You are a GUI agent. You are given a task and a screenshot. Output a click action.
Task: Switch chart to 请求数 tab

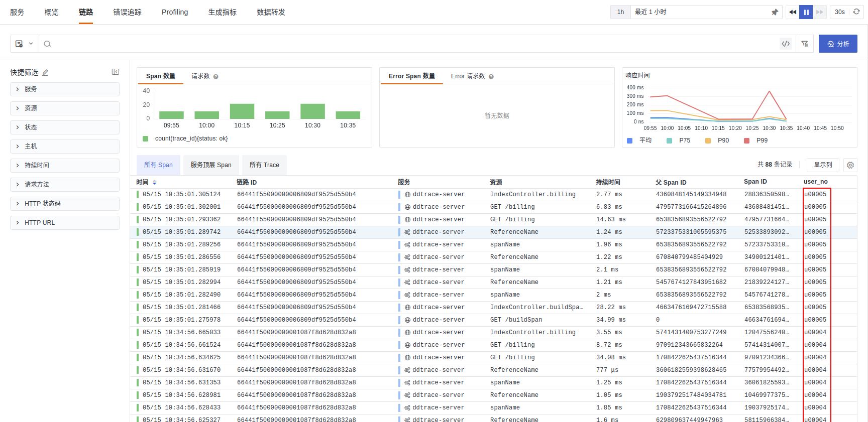coord(200,76)
